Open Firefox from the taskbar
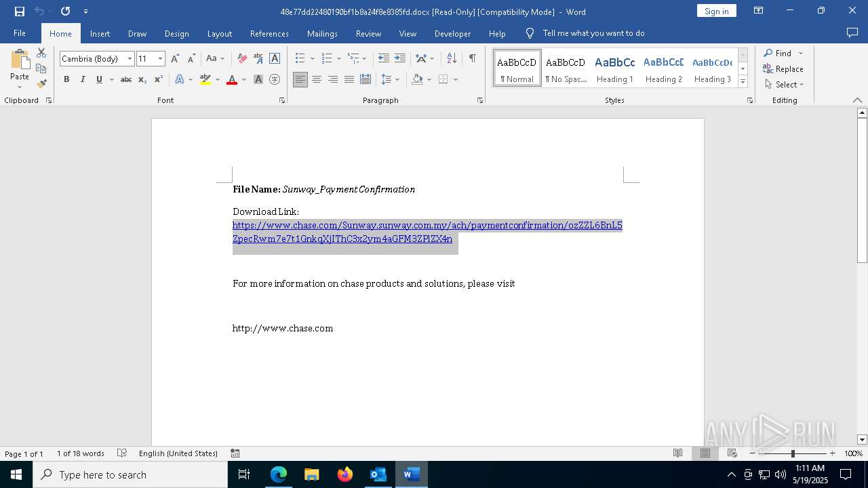 click(345, 474)
